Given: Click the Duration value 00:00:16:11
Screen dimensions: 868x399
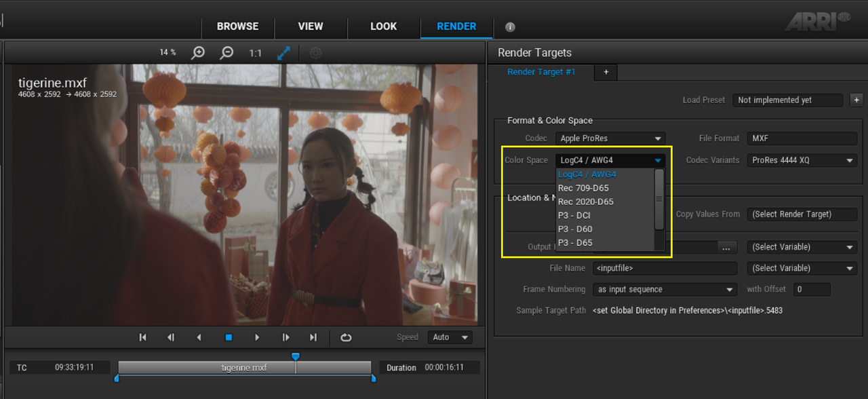Looking at the screenshot, I should [444, 368].
